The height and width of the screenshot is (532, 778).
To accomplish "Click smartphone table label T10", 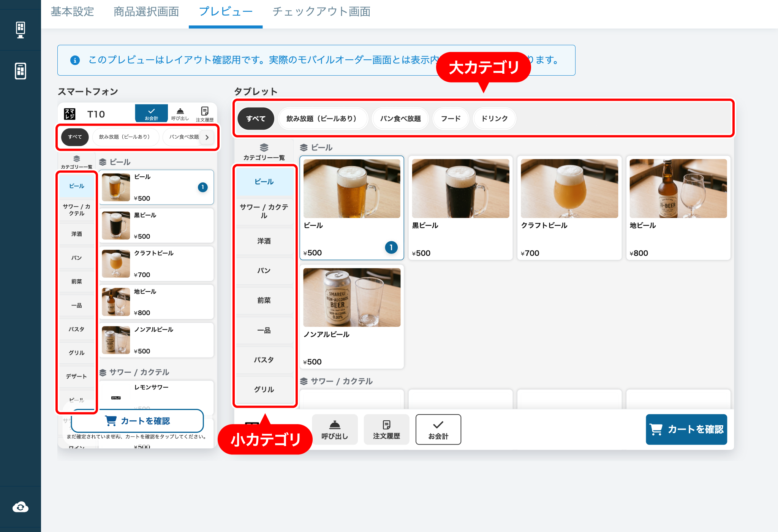I will (x=96, y=114).
